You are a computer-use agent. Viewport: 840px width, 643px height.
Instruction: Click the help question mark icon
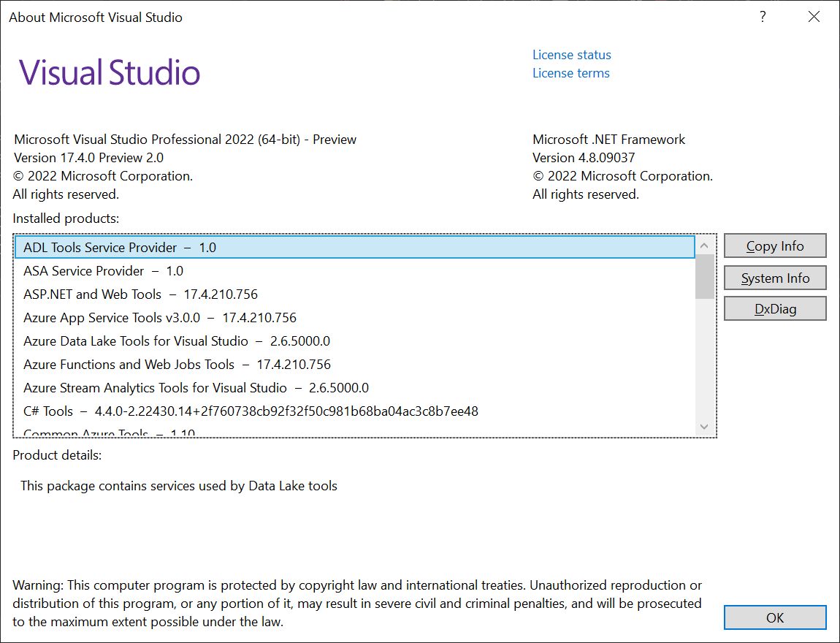763,16
